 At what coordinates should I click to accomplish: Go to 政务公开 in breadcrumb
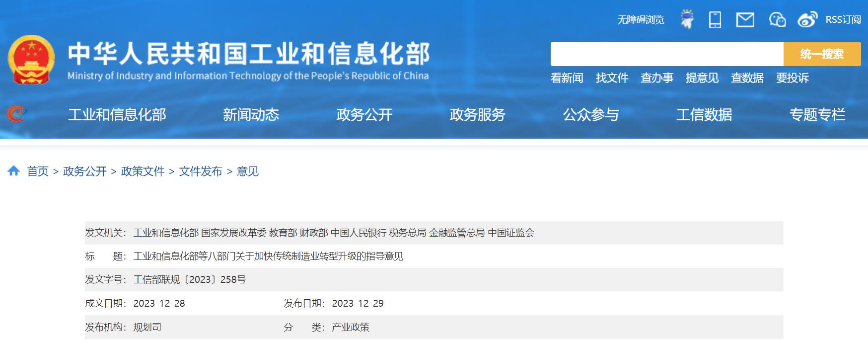85,171
